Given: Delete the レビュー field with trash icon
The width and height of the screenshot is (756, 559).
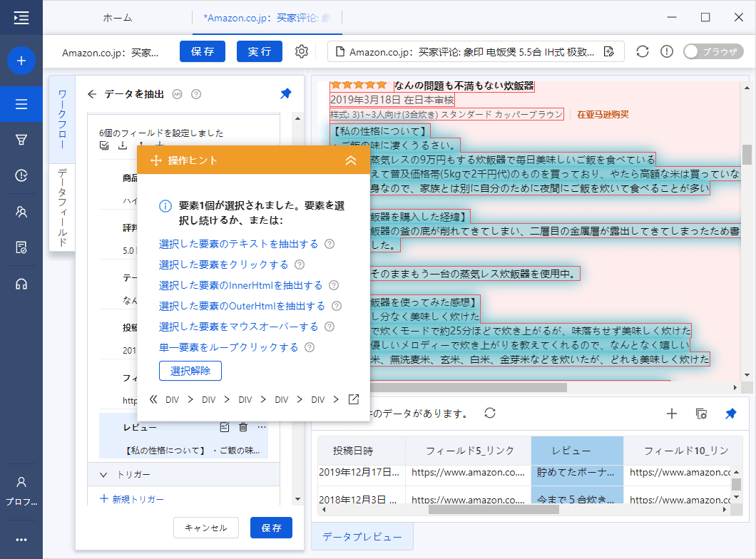Looking at the screenshot, I should (x=243, y=427).
